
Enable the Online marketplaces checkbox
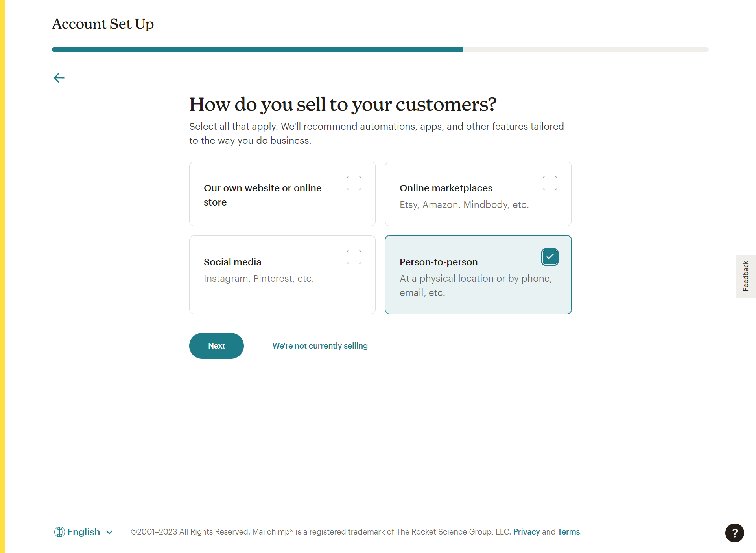549,183
